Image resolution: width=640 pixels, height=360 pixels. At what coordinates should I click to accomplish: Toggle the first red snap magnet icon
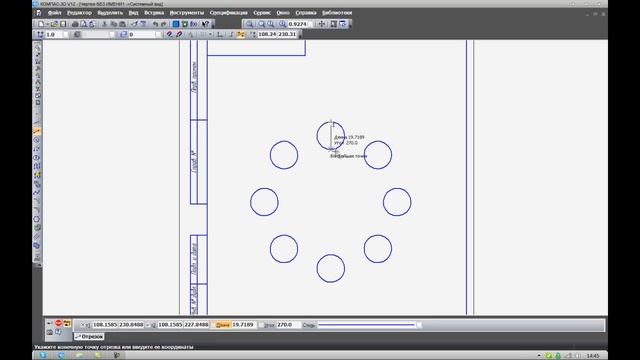click(169, 34)
